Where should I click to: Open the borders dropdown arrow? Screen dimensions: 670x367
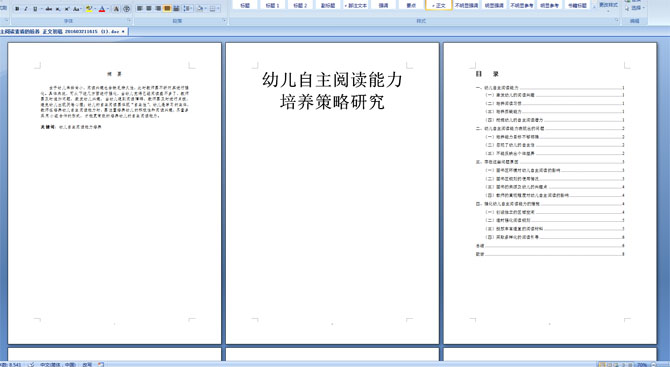click(x=218, y=9)
